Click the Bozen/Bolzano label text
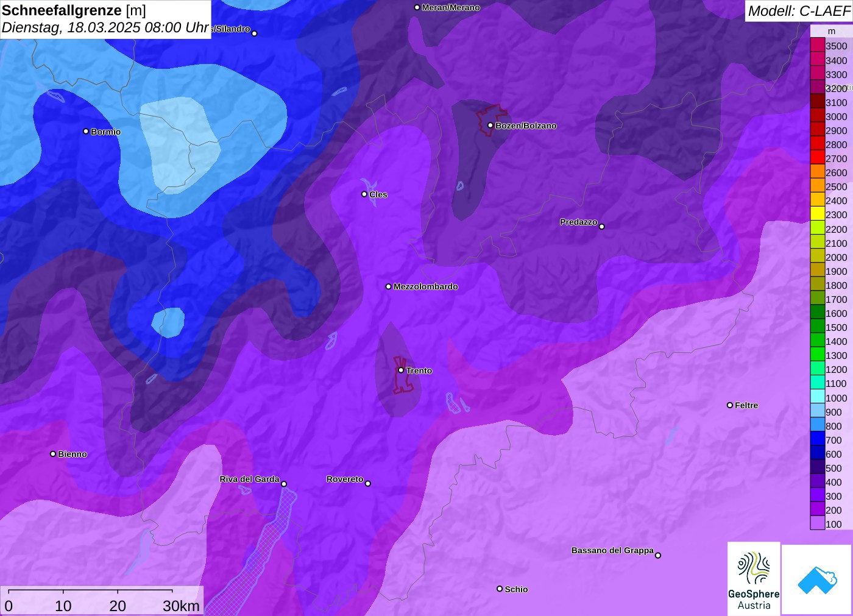 526,126
